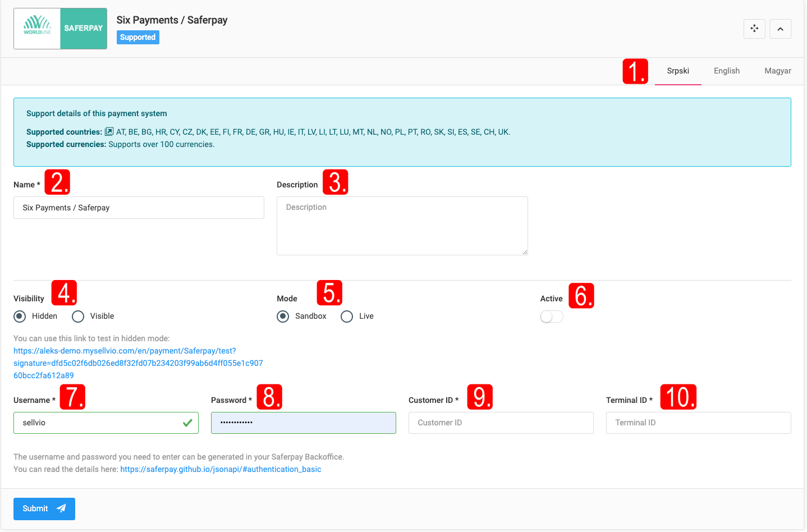
Task: Open the Saferpay authentication docs link
Action: (x=221, y=469)
